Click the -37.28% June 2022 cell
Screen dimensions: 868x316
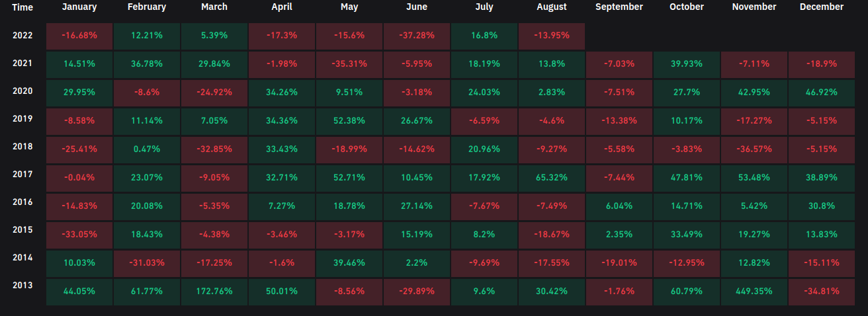pyautogui.click(x=416, y=36)
